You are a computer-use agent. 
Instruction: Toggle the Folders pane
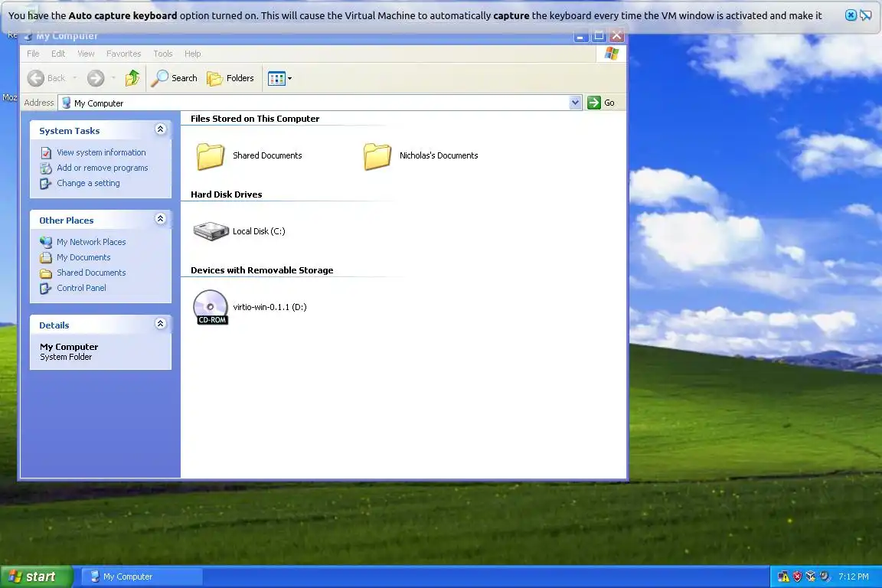230,78
